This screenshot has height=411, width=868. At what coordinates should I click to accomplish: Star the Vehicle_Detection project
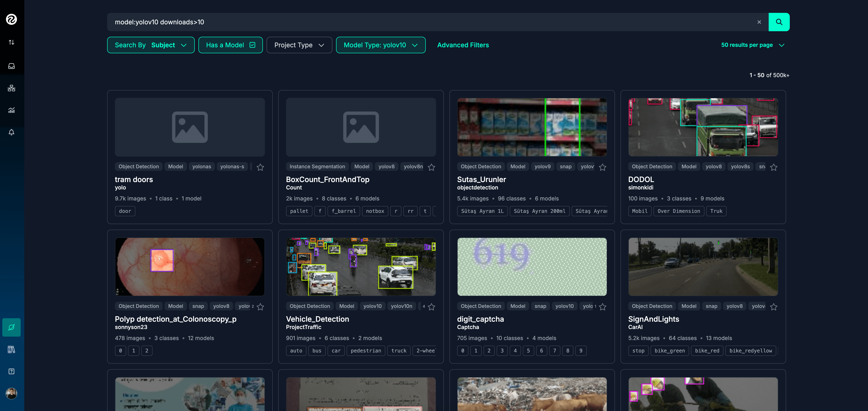(x=431, y=307)
